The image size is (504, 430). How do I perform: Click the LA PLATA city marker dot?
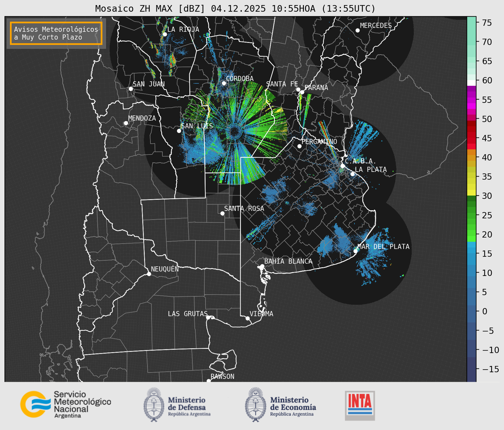353,174
